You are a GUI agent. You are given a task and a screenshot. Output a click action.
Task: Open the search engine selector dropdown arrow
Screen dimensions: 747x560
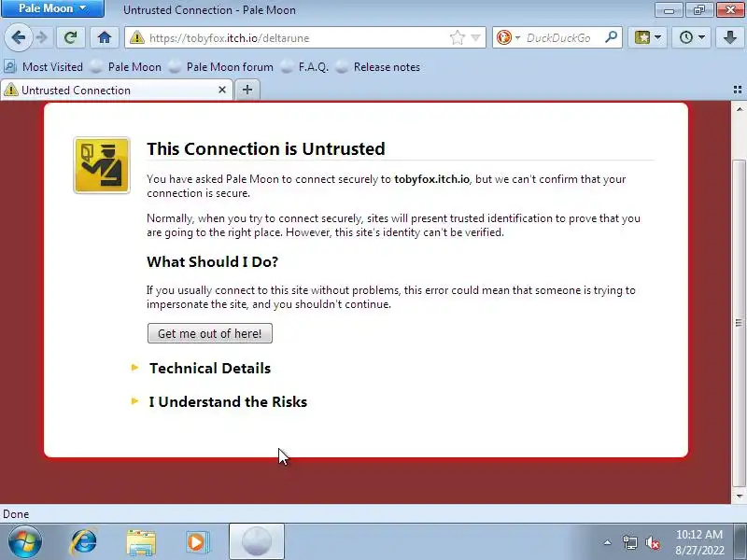[517, 37]
